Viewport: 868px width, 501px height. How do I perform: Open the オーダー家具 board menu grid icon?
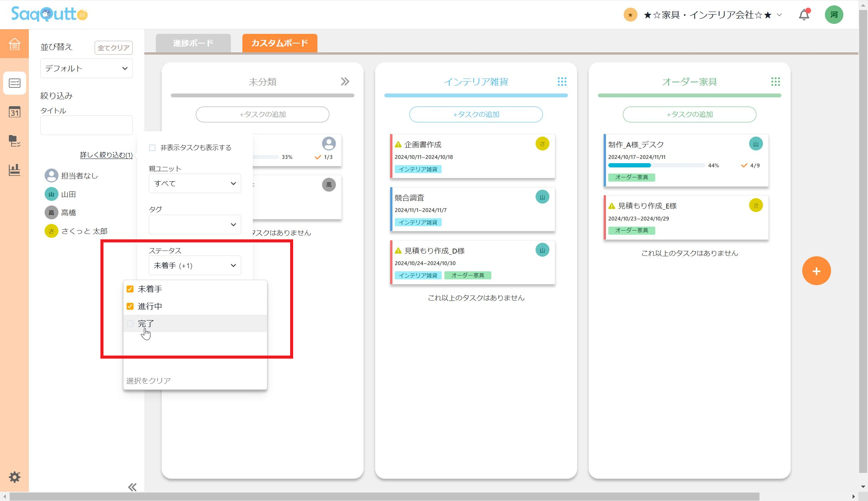(x=775, y=82)
